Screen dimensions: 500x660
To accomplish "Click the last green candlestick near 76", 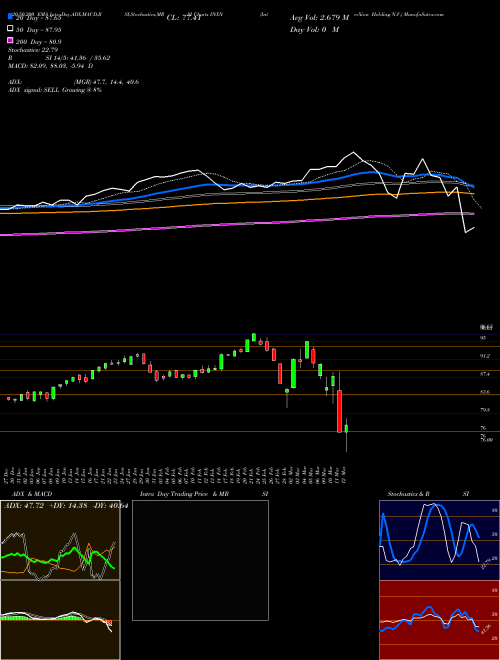I will 346,429.
